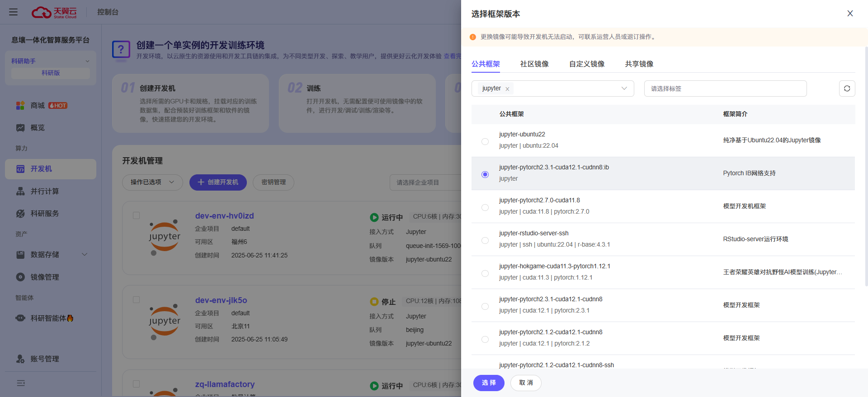Select jupyter-pytorch2.1.2-cuda12.1-cudnn8 radio button

[485, 339]
